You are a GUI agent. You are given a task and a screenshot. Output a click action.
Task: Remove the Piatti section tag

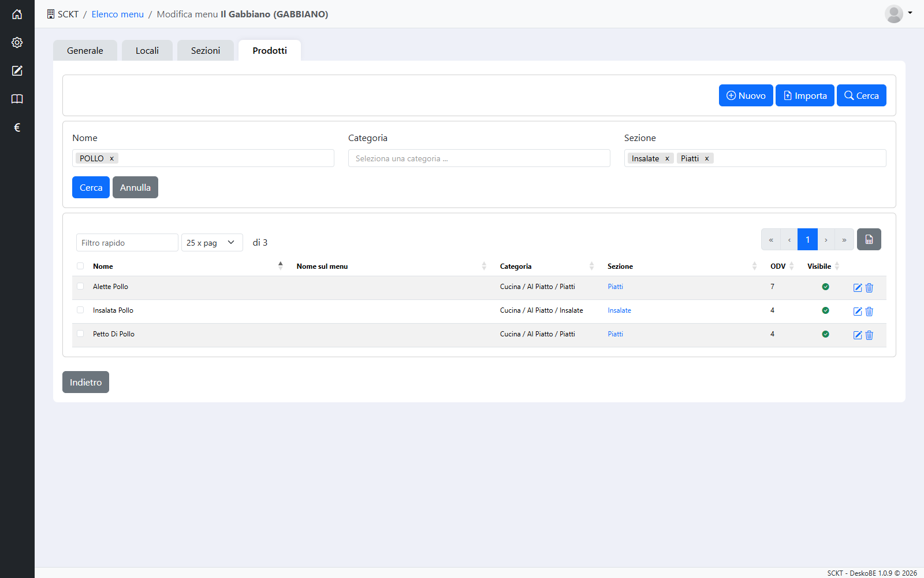[x=706, y=158]
